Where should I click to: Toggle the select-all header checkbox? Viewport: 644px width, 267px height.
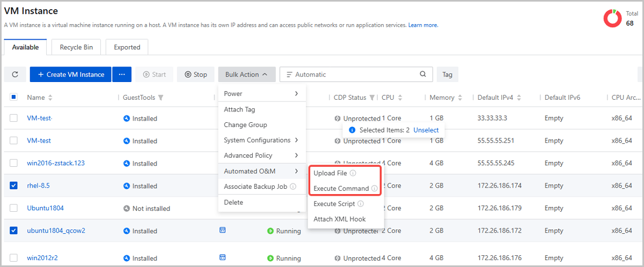coord(14,97)
